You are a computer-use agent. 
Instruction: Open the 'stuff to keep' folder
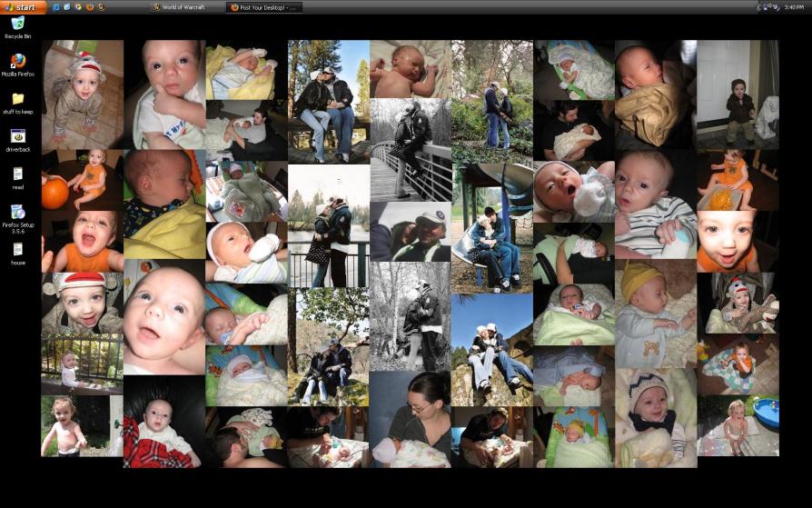tap(17, 99)
